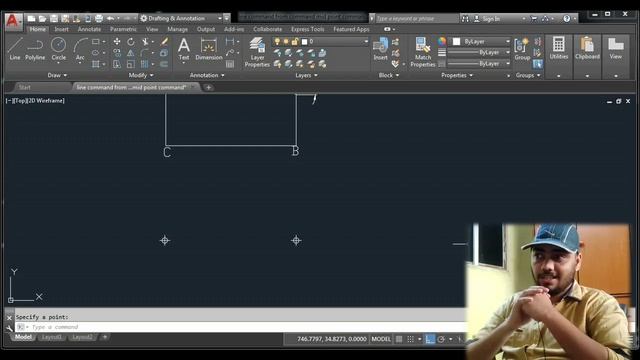Expand the Groups panel
This screenshot has width=640, height=360.
[528, 75]
